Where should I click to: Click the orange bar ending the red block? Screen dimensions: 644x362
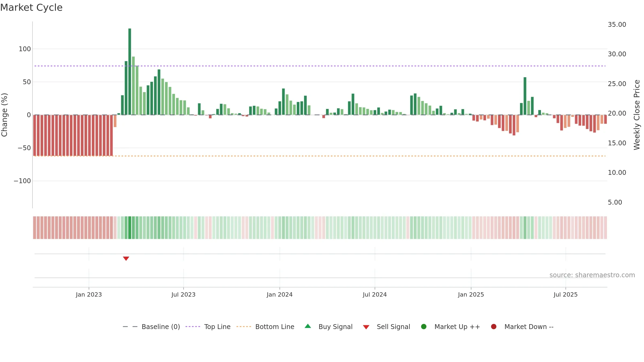[x=115, y=121]
